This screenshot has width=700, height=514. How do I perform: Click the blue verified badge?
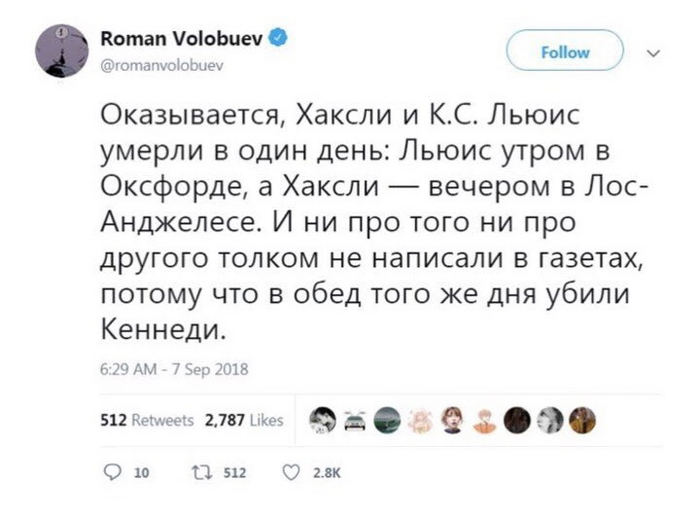[282, 38]
